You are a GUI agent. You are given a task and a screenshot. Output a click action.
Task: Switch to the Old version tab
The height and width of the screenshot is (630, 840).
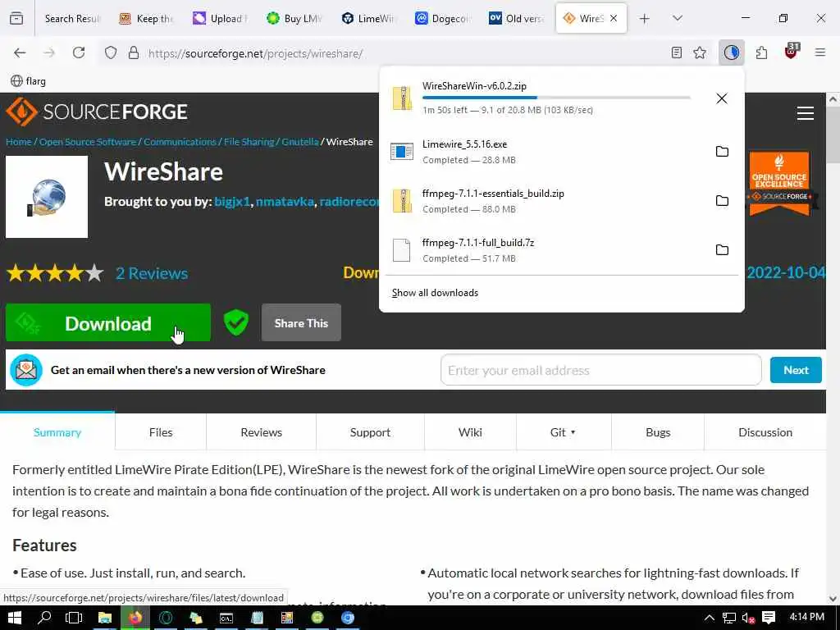pyautogui.click(x=517, y=18)
